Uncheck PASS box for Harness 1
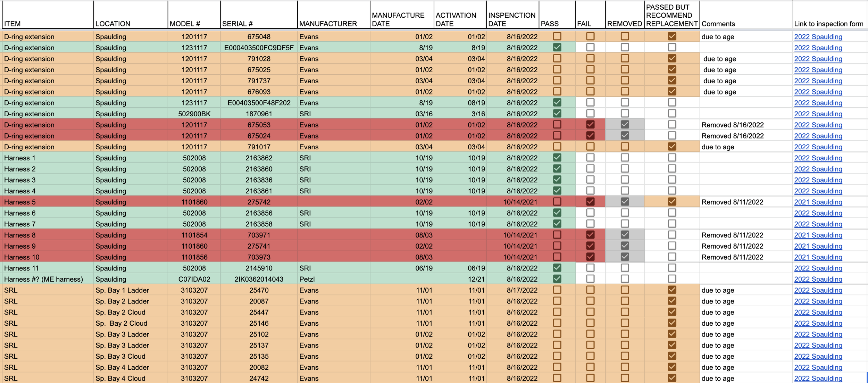The width and height of the screenshot is (868, 383). [557, 158]
